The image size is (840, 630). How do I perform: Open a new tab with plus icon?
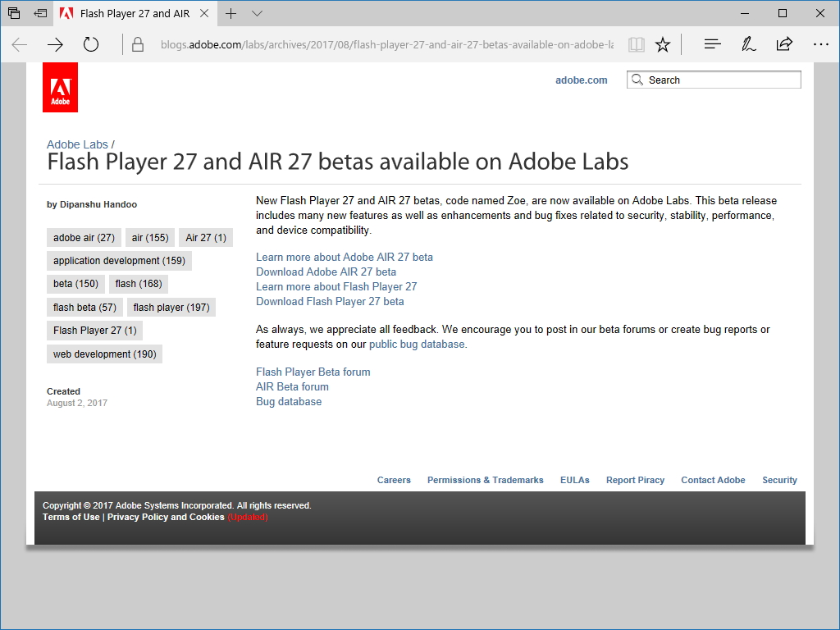(x=231, y=13)
